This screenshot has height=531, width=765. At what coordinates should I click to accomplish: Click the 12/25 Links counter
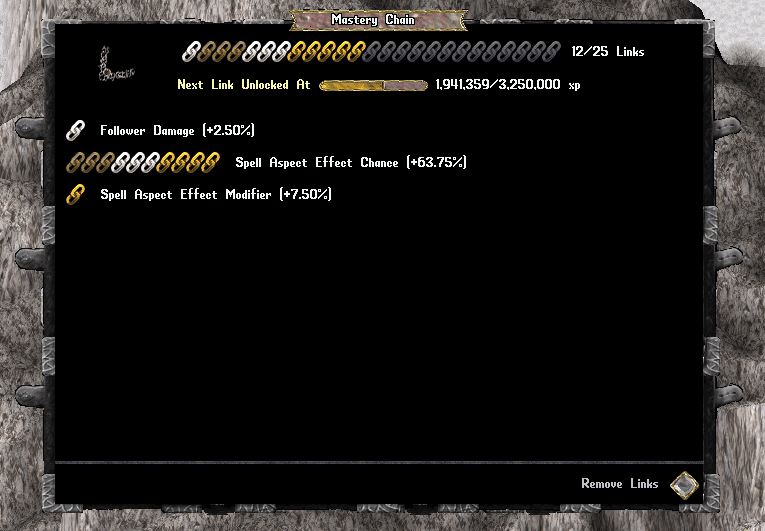(607, 52)
